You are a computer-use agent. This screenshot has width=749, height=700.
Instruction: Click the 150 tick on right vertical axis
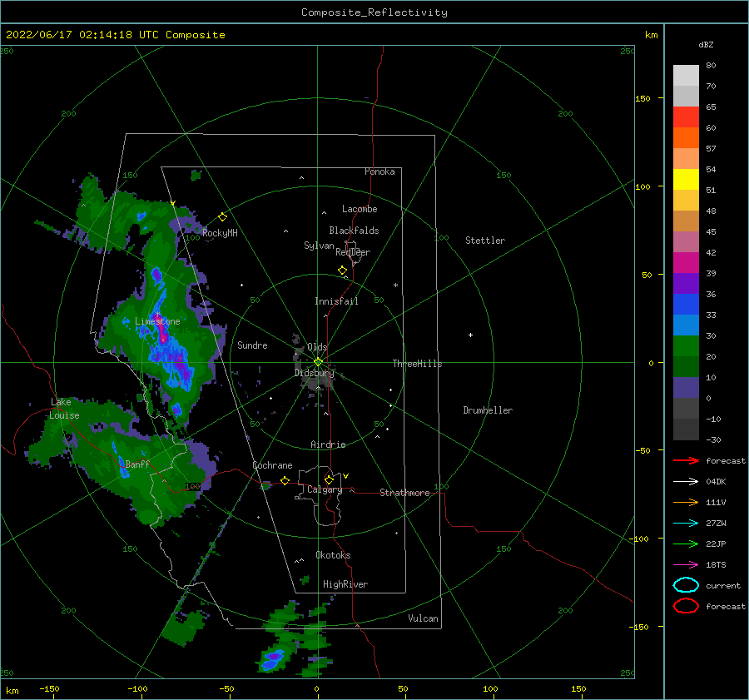[x=642, y=98]
